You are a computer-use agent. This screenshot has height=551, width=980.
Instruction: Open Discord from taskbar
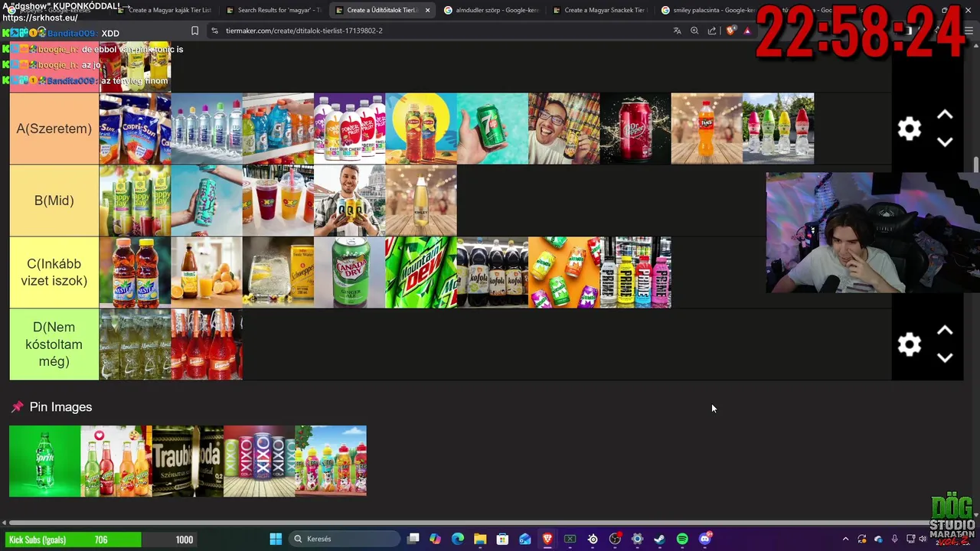point(705,539)
